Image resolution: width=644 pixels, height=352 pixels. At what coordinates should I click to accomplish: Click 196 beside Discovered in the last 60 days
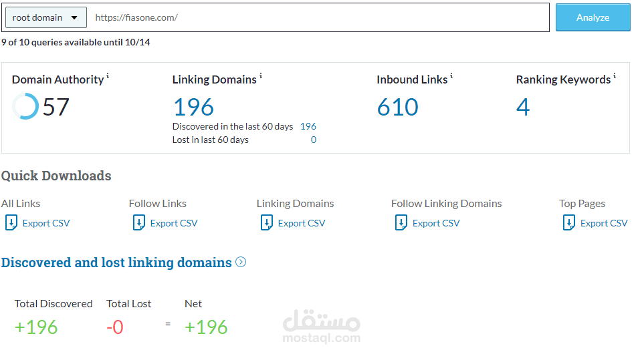click(308, 126)
